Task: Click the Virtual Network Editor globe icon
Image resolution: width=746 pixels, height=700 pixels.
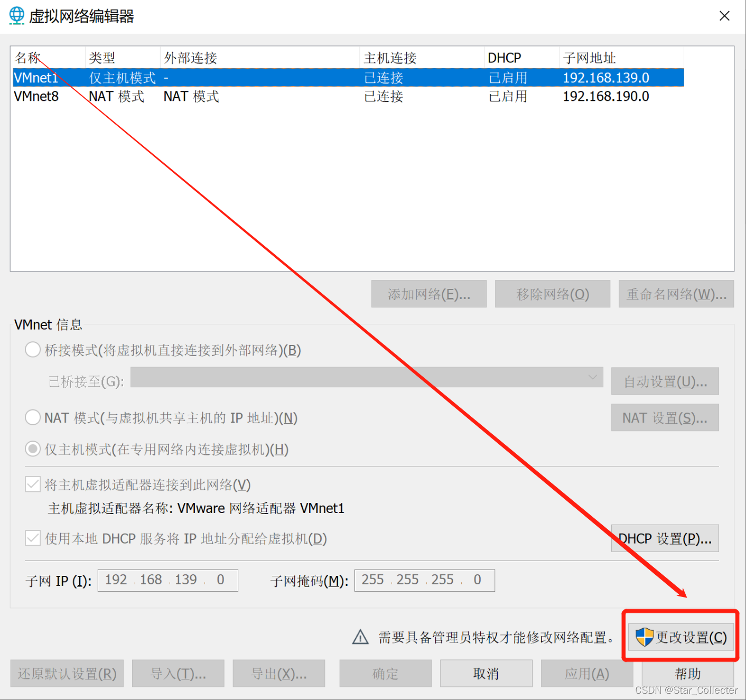Action: click(17, 16)
